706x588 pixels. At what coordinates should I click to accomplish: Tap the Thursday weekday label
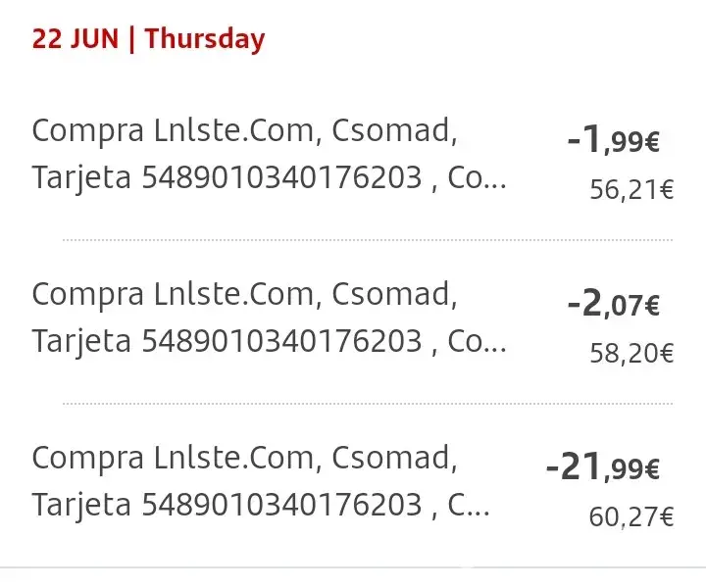(x=205, y=39)
